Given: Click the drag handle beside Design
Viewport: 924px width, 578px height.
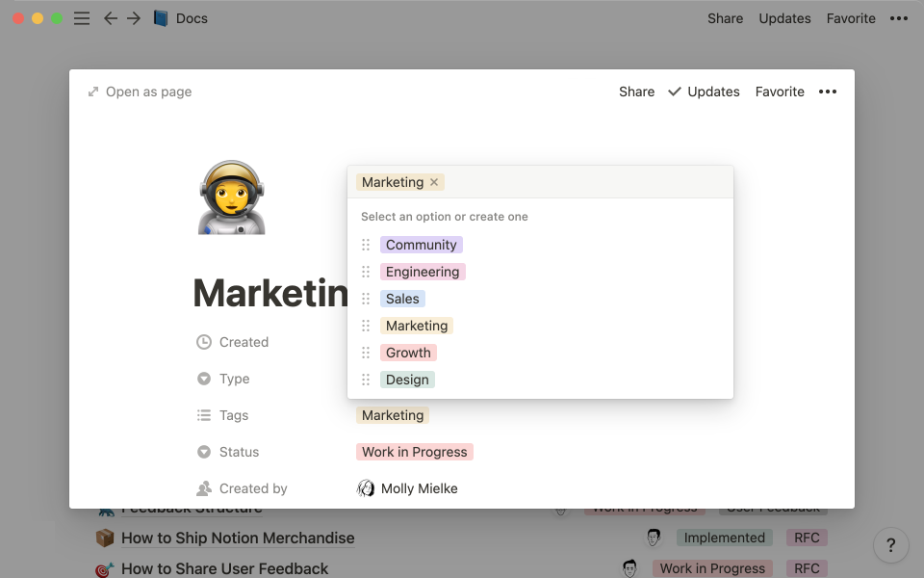Looking at the screenshot, I should [x=366, y=380].
